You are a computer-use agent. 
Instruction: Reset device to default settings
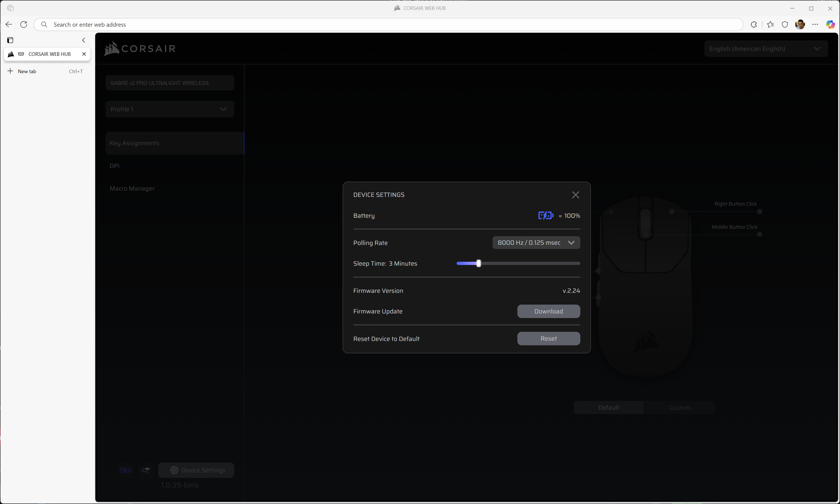(x=548, y=338)
